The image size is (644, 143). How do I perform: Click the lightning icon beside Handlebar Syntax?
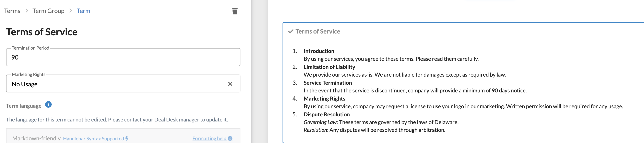pyautogui.click(x=127, y=139)
